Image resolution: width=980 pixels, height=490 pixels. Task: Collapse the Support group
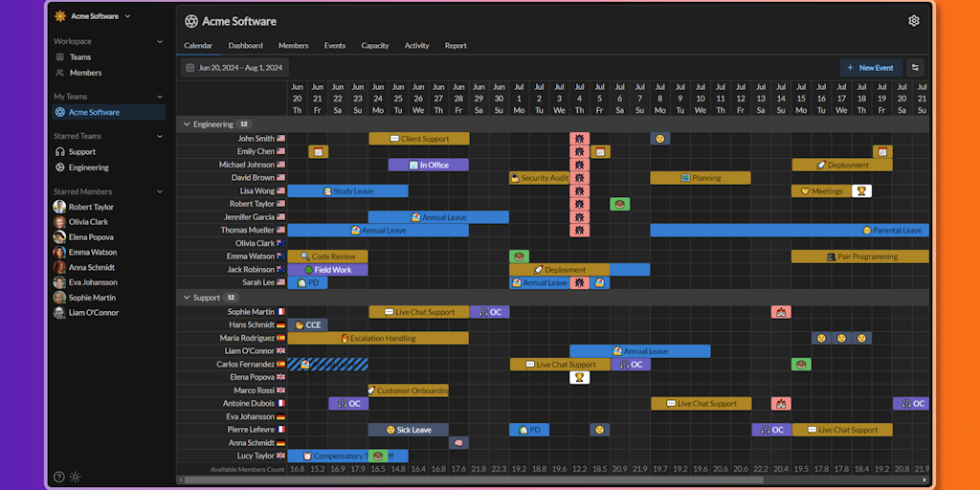(x=187, y=298)
